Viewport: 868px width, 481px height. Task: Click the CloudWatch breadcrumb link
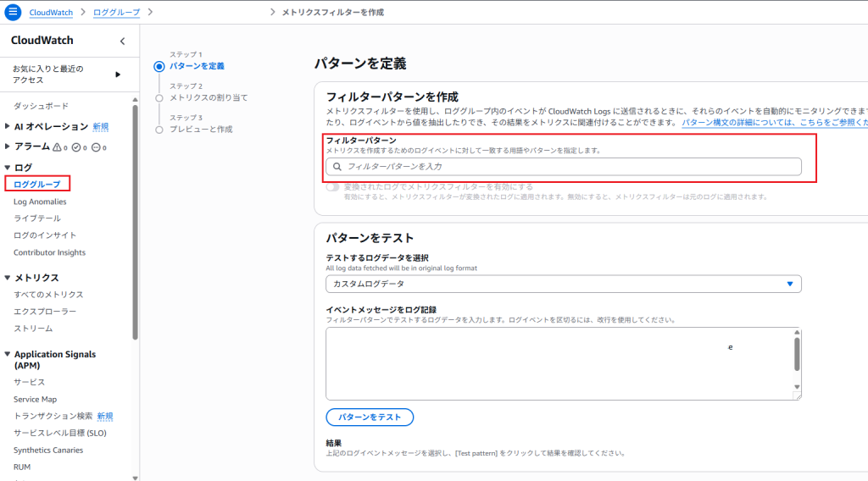(51, 12)
